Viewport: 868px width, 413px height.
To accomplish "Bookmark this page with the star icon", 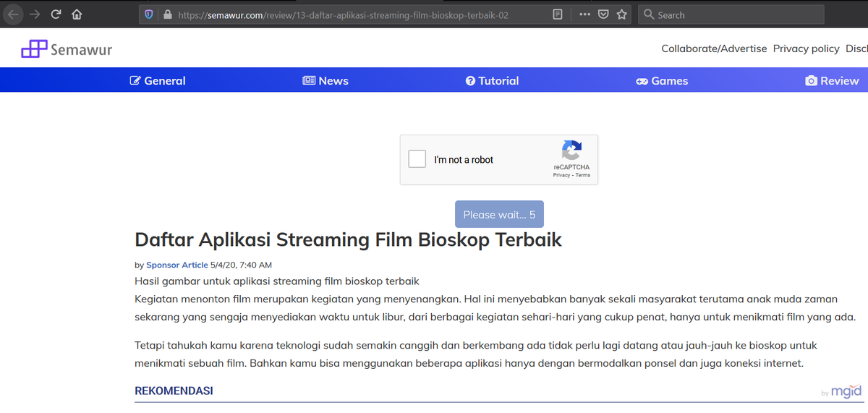I will point(622,14).
